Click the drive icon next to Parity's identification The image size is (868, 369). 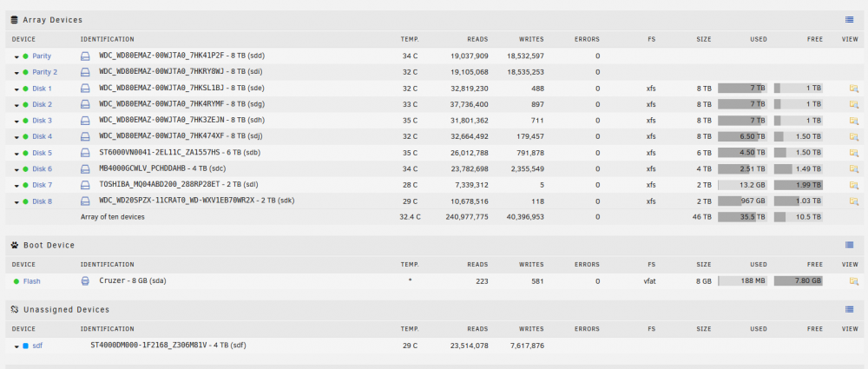[x=85, y=56]
